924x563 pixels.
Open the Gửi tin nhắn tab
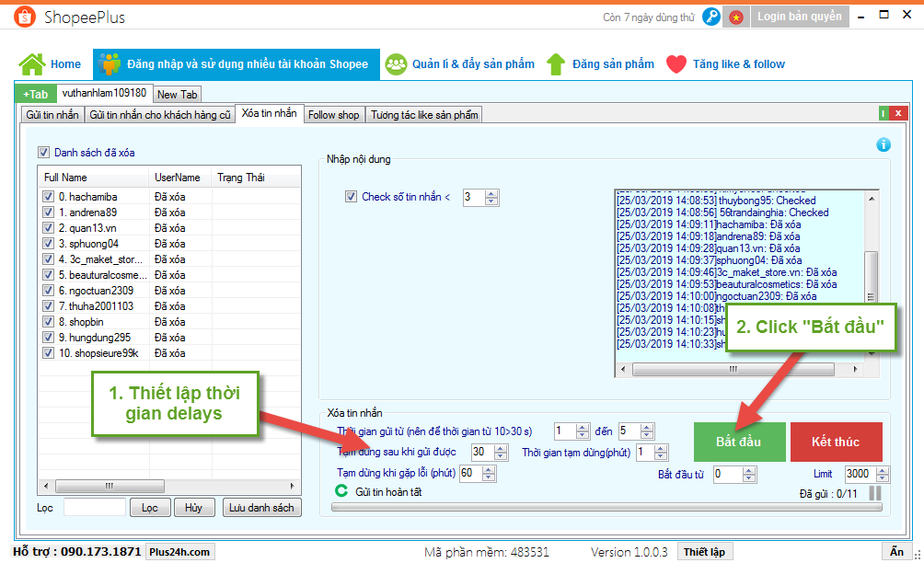tap(52, 115)
